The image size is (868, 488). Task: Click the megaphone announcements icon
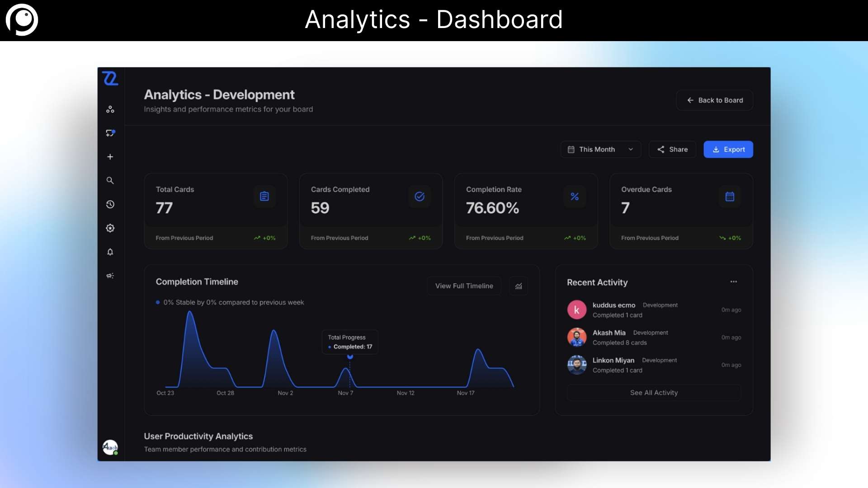click(x=110, y=276)
